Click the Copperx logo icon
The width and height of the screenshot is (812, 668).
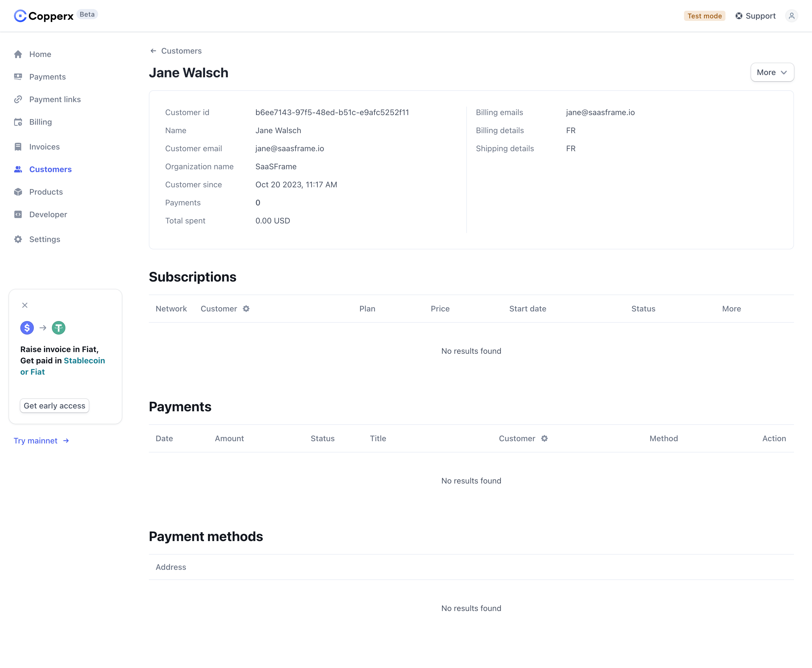coord(20,16)
